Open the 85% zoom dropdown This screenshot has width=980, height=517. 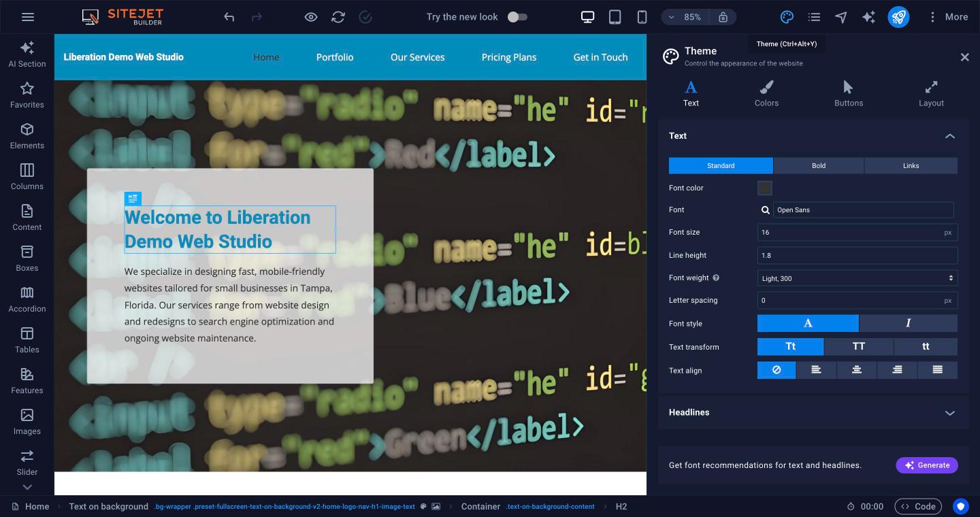point(685,17)
